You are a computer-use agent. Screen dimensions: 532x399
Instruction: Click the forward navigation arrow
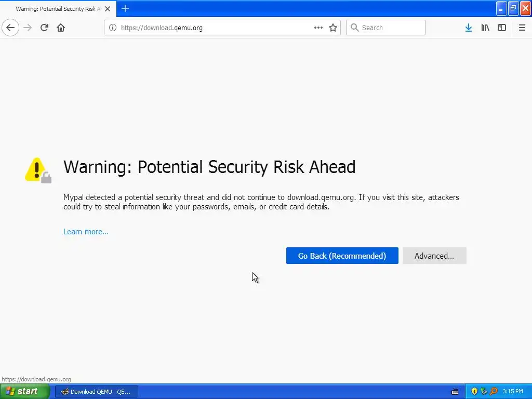pyautogui.click(x=28, y=28)
